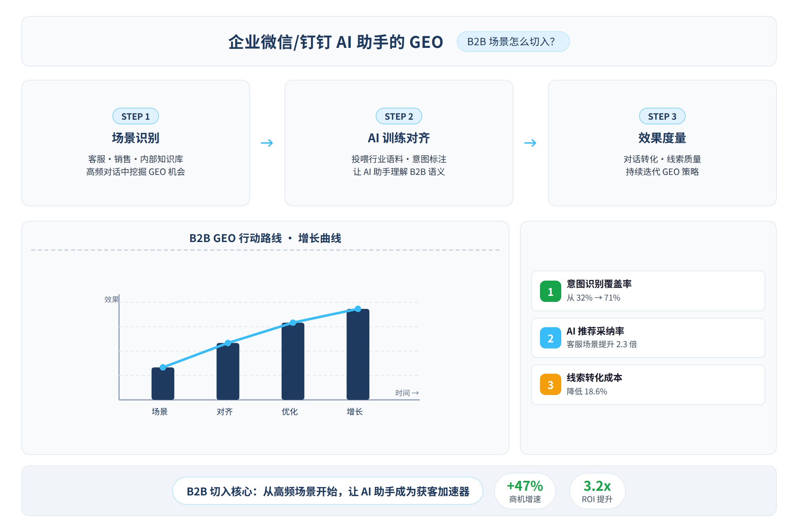Click the text '让 AI 助手理解 B2B 语义'
The width and height of the screenshot is (798, 532).
(399, 172)
